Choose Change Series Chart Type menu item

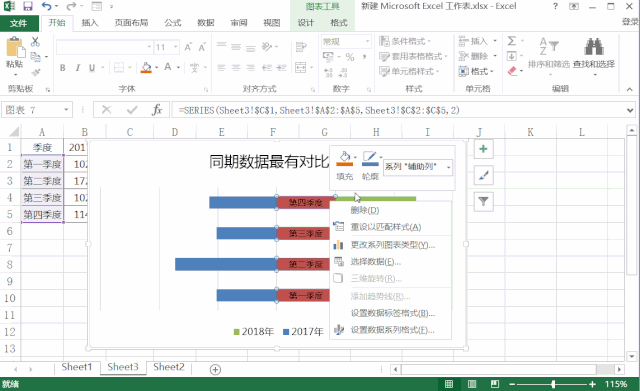(392, 245)
